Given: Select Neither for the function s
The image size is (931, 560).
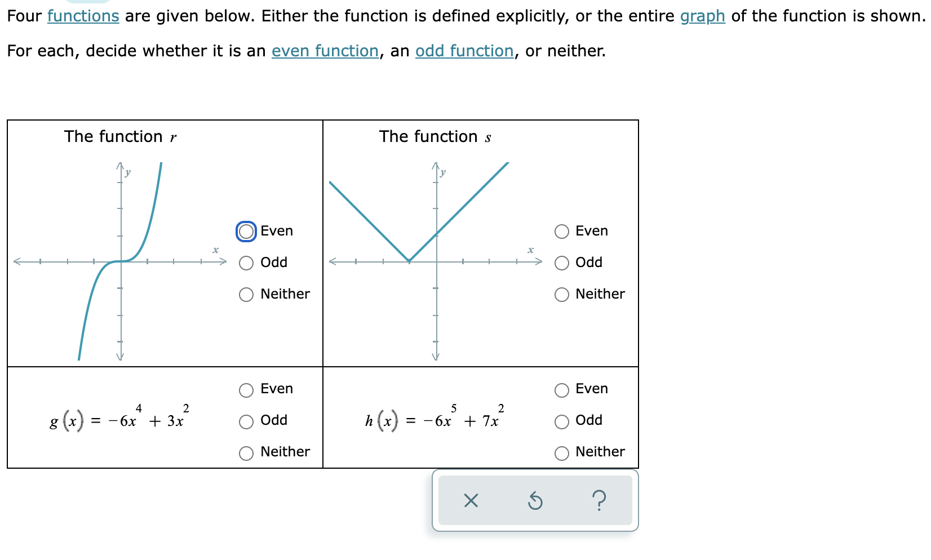Looking at the screenshot, I should click(561, 294).
